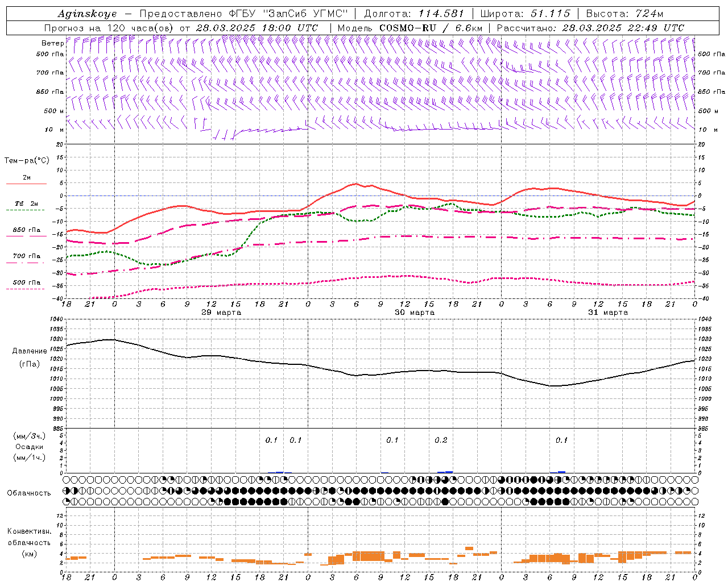Click the 'Ветер' wind panel label
The width and height of the screenshot is (728, 582).
tap(52, 43)
